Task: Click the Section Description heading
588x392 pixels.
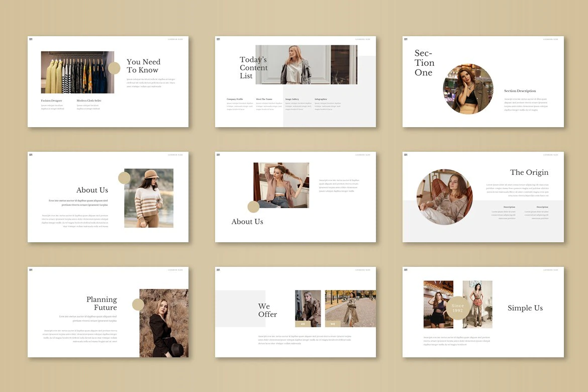Action: (520, 91)
